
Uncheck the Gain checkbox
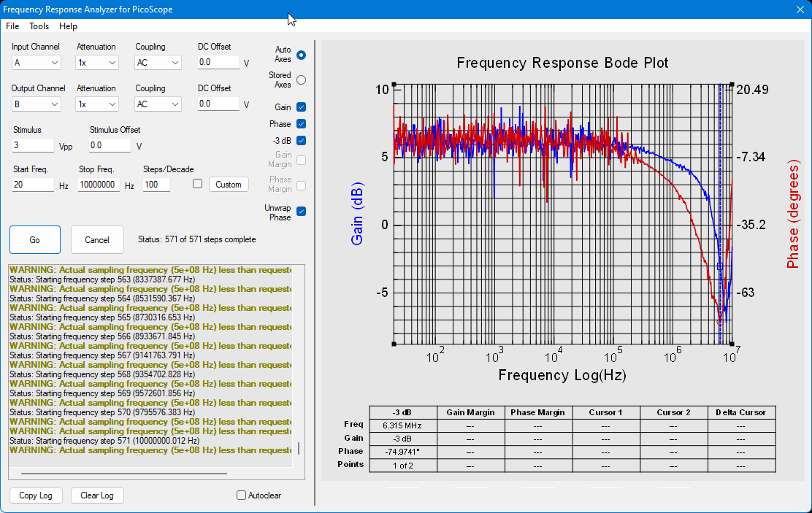[x=302, y=107]
